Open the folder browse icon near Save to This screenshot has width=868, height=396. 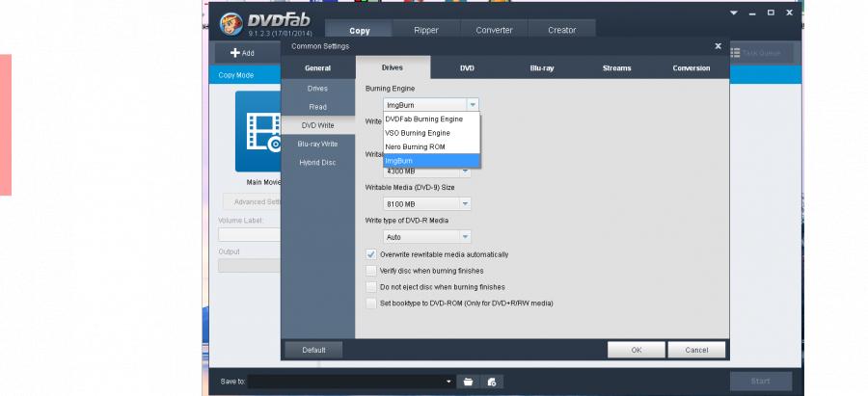coord(468,382)
